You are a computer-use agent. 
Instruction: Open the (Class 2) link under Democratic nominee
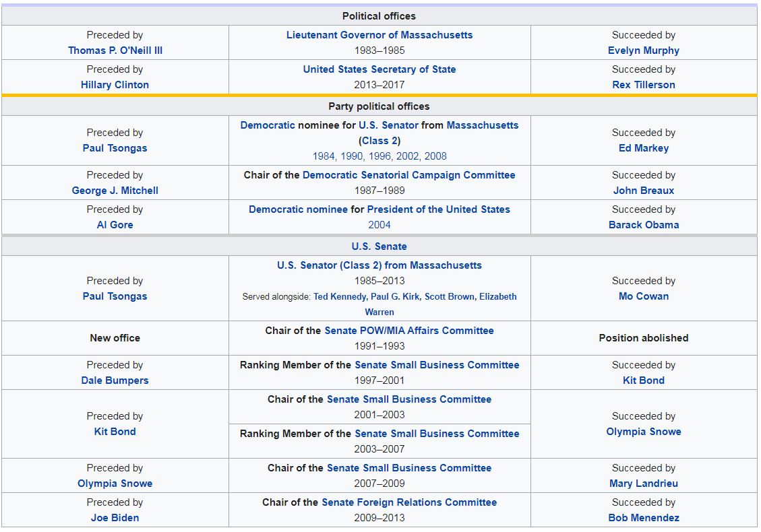click(379, 141)
